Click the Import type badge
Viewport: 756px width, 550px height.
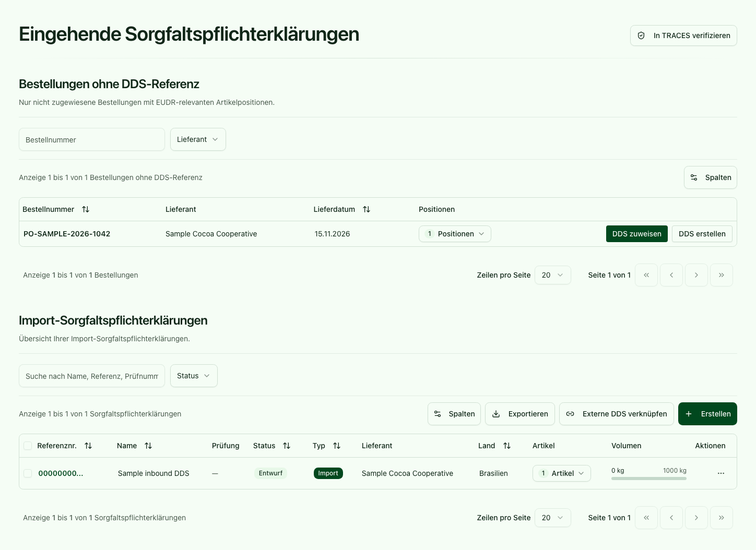328,473
